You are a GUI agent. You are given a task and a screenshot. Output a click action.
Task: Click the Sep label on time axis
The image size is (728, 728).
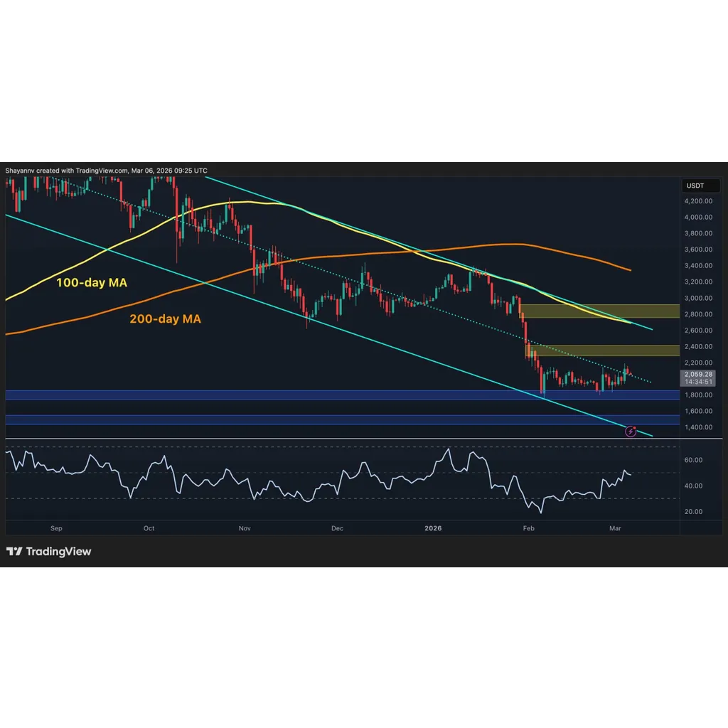(x=56, y=528)
